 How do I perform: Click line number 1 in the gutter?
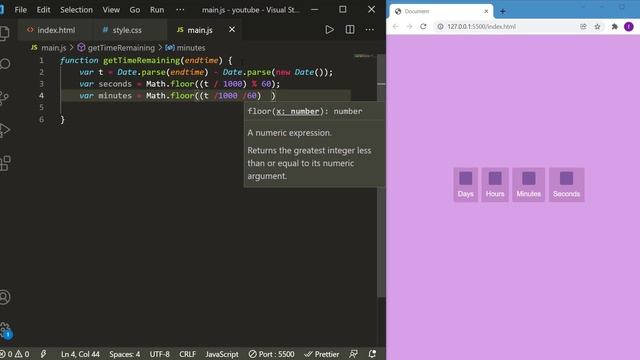41,60
